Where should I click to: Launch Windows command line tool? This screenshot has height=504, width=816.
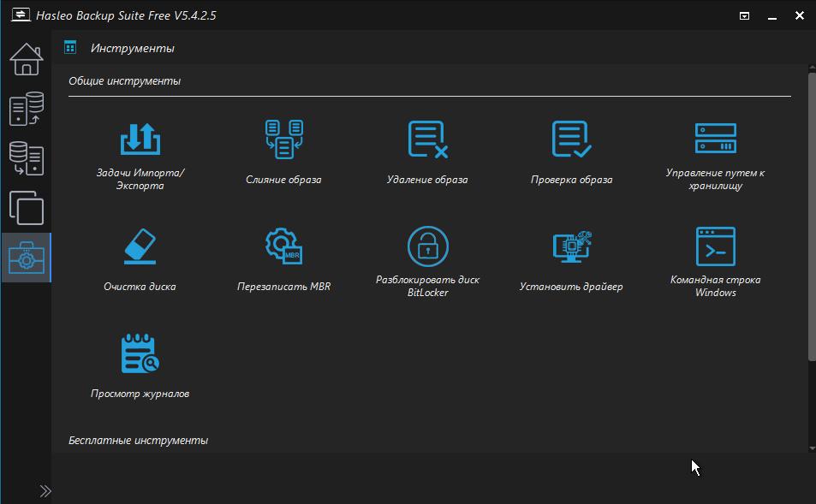point(715,247)
